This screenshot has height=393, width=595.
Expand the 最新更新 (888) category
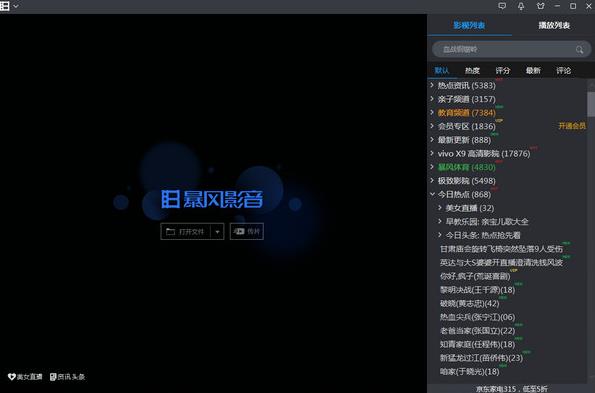click(x=432, y=140)
